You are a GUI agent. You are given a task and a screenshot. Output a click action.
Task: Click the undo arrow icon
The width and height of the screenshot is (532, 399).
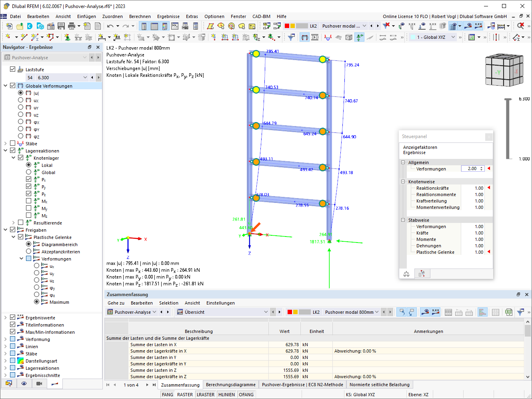[x=110, y=26]
